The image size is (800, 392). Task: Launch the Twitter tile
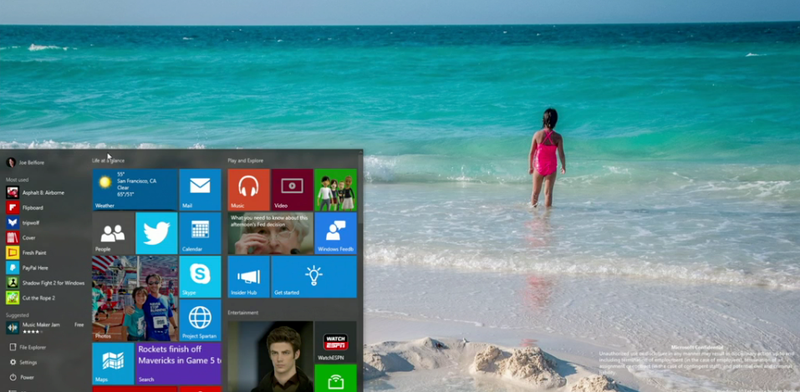pyautogui.click(x=157, y=233)
